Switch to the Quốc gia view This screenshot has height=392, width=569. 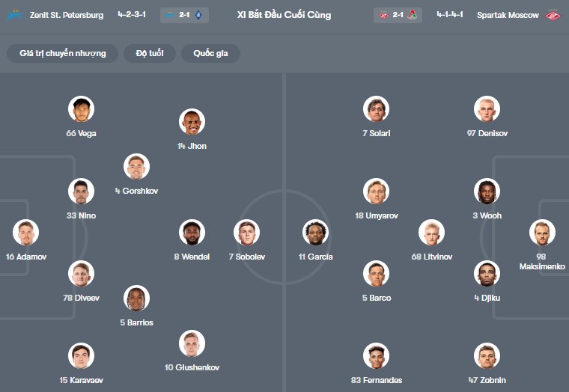point(210,53)
